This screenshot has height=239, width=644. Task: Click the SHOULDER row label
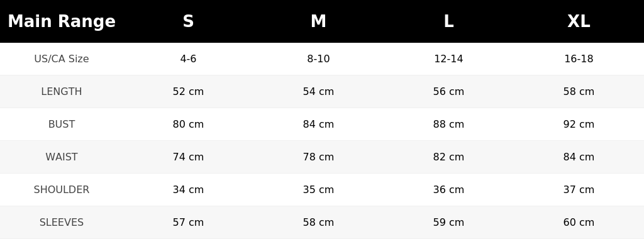coord(62,190)
